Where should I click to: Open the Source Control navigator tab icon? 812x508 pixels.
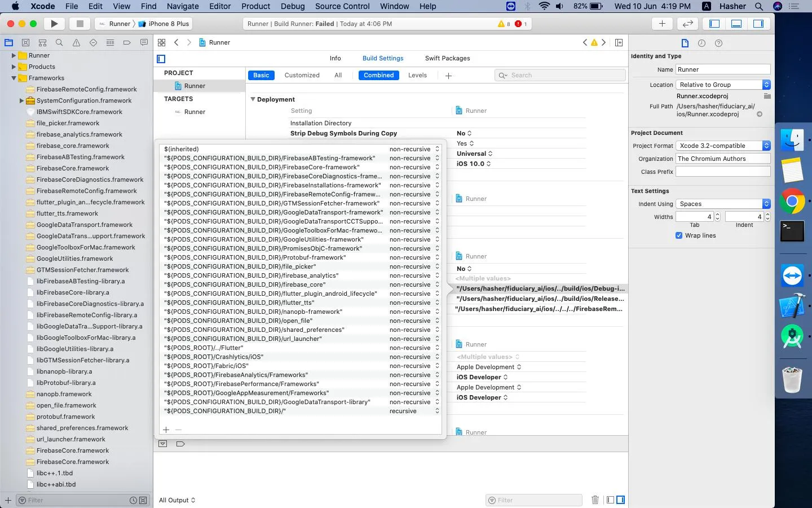click(25, 43)
